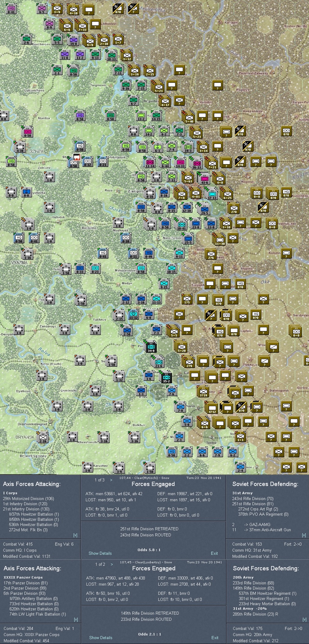Screen dimensions: 309x644
Task: Click the BRYANSK city label on map
Action: (25, 437)
